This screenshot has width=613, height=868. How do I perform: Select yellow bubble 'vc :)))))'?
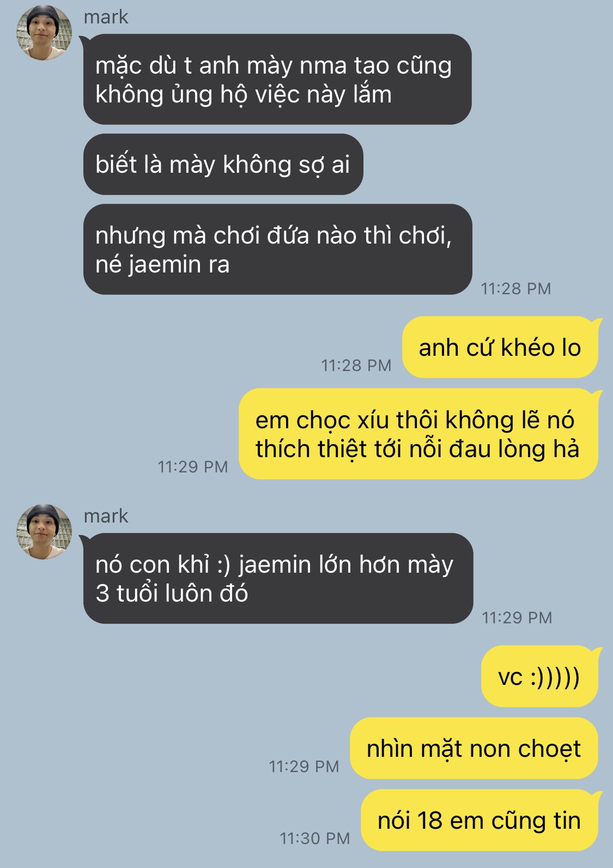[x=539, y=677]
